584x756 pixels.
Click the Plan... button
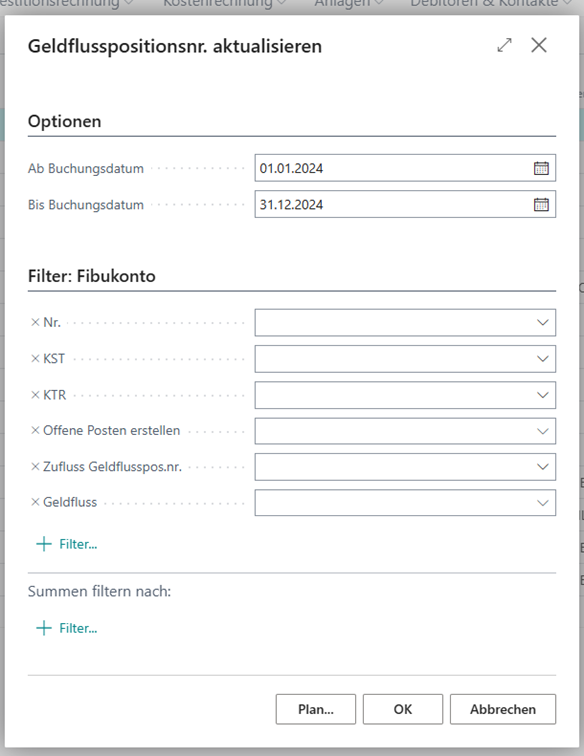[315, 709]
